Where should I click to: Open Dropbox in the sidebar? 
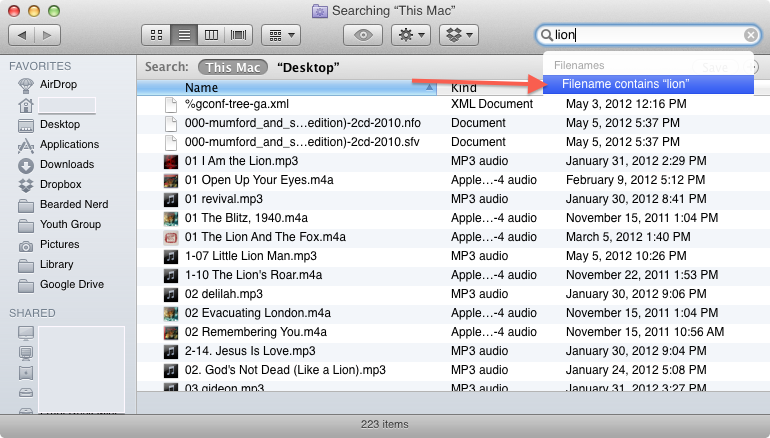[60, 185]
